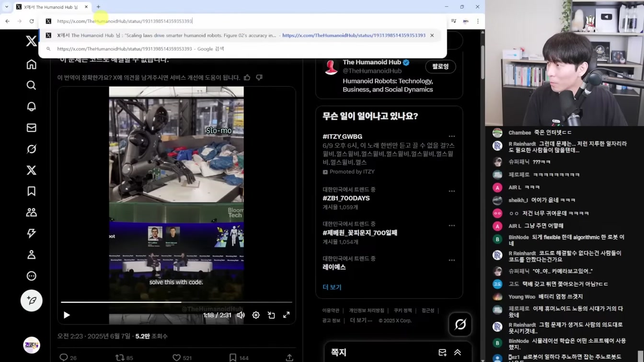Expand footer 더 보기 … menu
Screen dimensions: 644x362
click(361, 320)
